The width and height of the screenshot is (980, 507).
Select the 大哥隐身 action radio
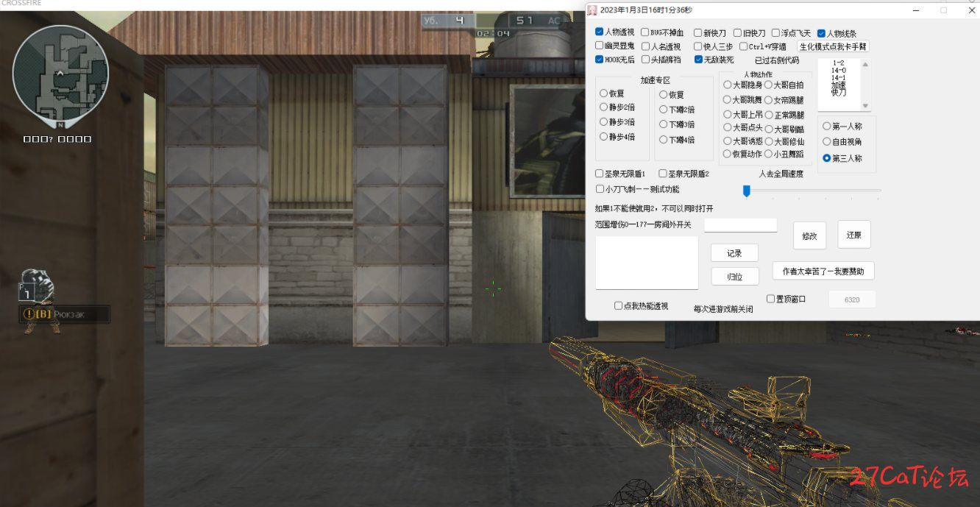coord(727,85)
